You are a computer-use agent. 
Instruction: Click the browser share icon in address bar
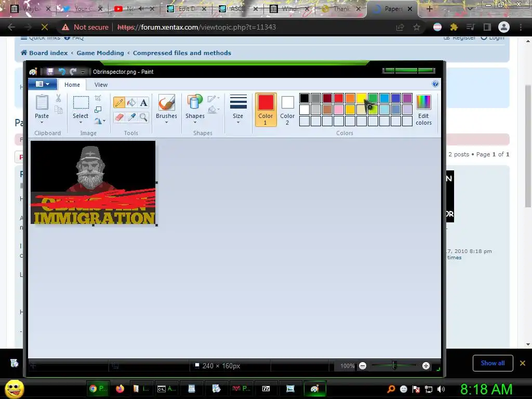coord(400,27)
